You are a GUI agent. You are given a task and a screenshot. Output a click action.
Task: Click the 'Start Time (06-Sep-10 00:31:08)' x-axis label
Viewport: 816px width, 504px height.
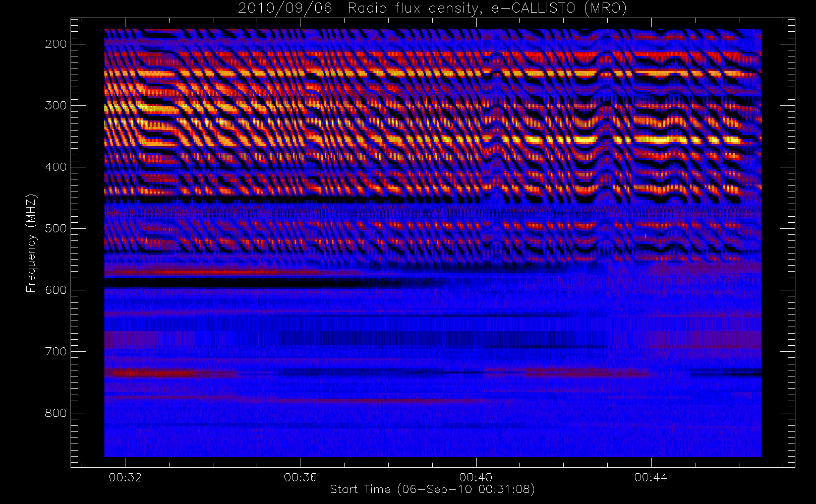tap(432, 489)
